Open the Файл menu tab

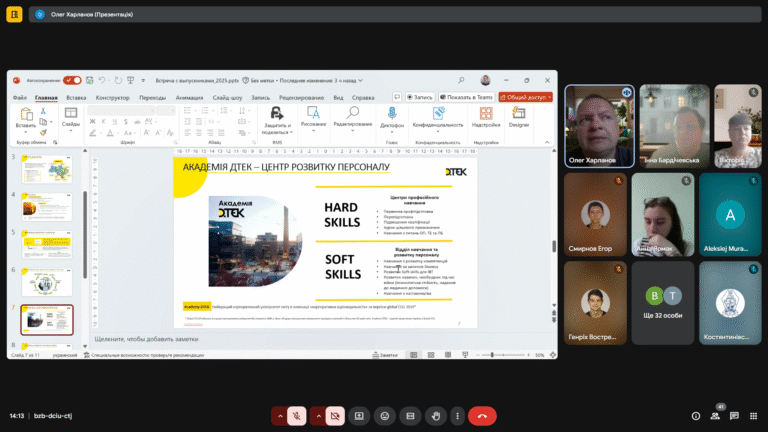click(20, 97)
